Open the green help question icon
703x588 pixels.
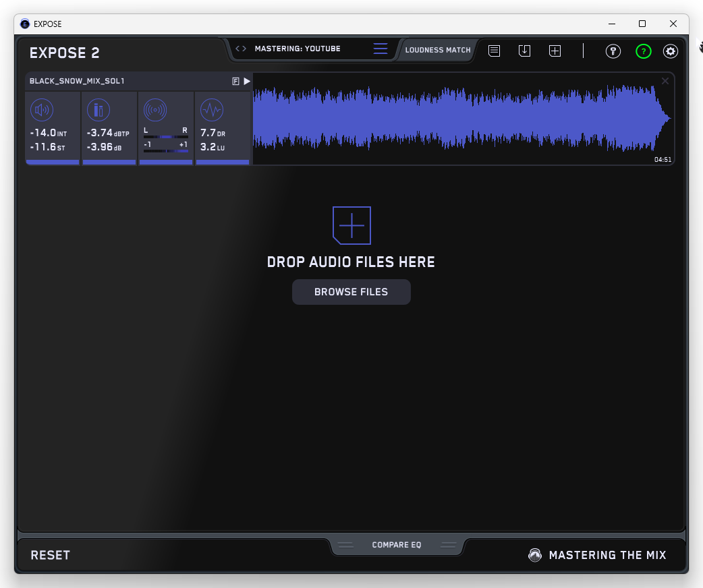643,51
